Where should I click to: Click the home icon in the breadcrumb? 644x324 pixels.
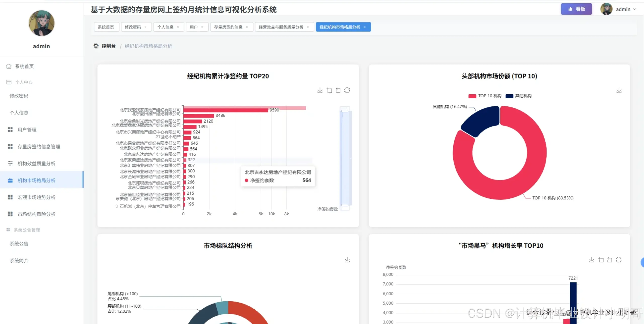(x=96, y=46)
